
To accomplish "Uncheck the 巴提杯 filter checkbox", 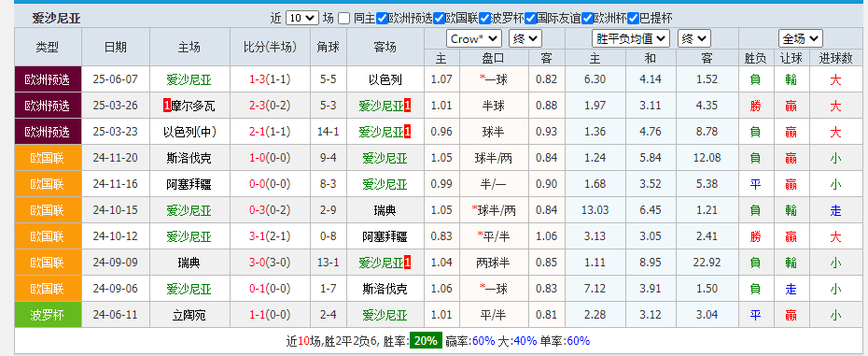I will (634, 19).
